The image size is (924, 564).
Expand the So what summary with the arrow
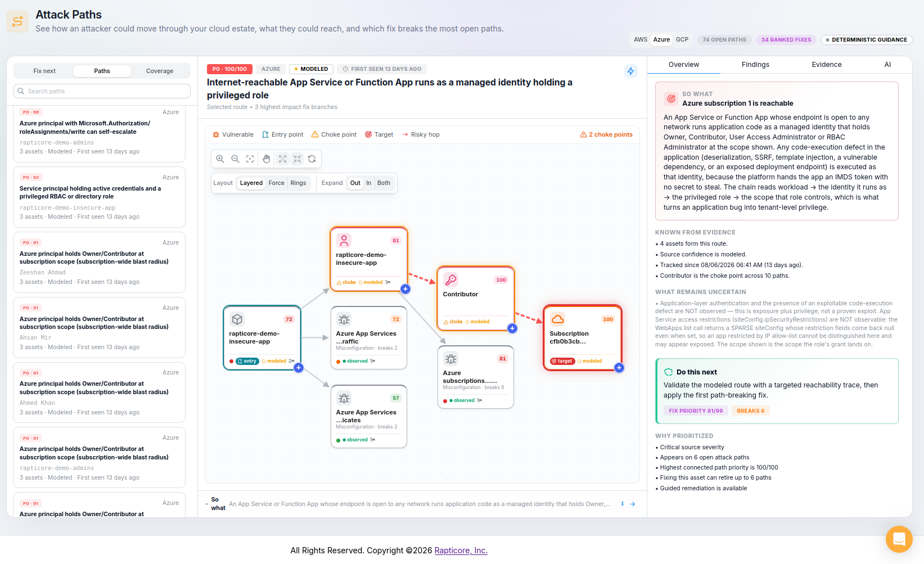click(x=633, y=504)
